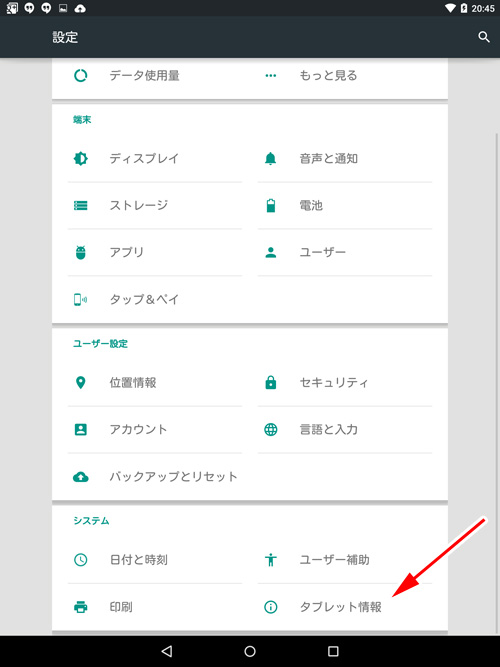500x667 pixels.
Task: Open 位置情報 settings
Action: (x=155, y=382)
